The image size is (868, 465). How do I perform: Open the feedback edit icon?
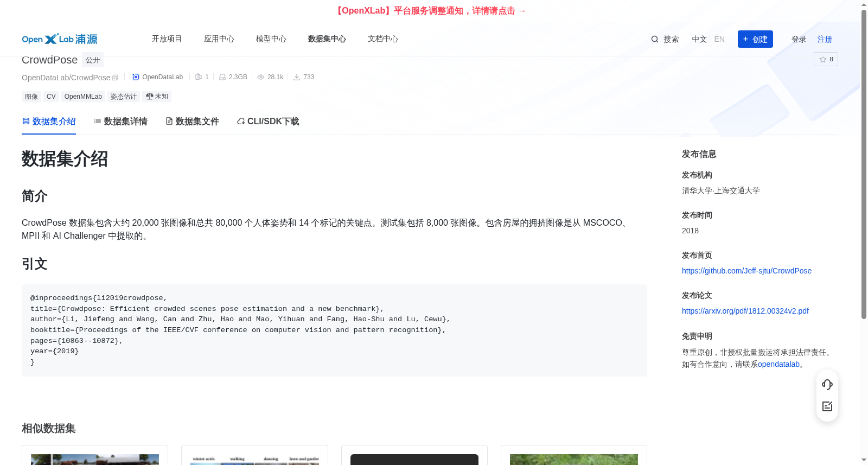coord(827,406)
